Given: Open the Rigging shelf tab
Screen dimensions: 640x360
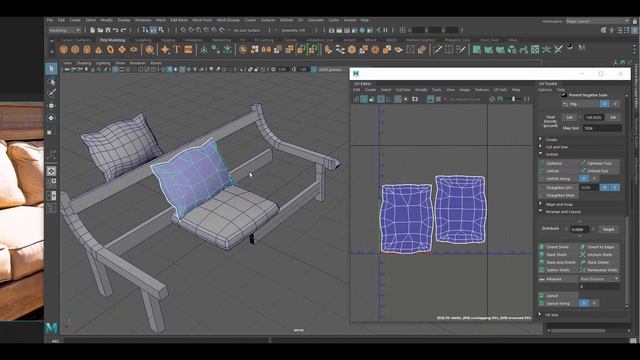Looking at the screenshot, I should [168, 40].
